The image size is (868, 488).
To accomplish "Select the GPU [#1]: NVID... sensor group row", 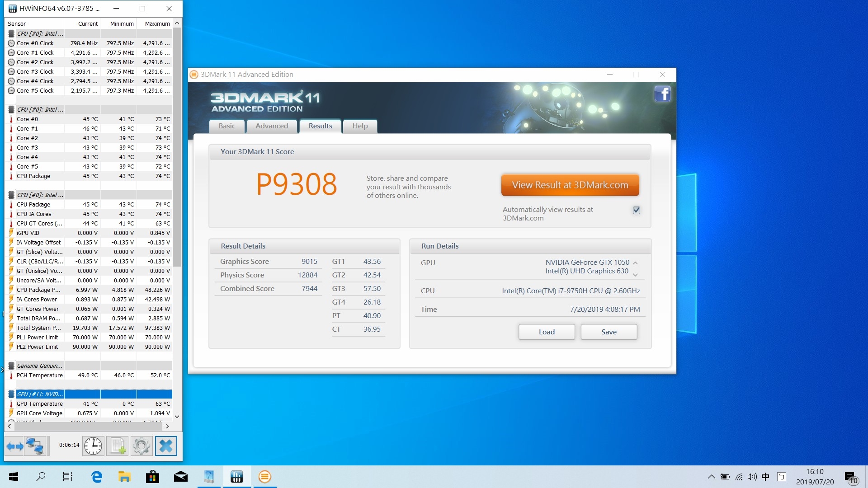I will click(x=89, y=394).
